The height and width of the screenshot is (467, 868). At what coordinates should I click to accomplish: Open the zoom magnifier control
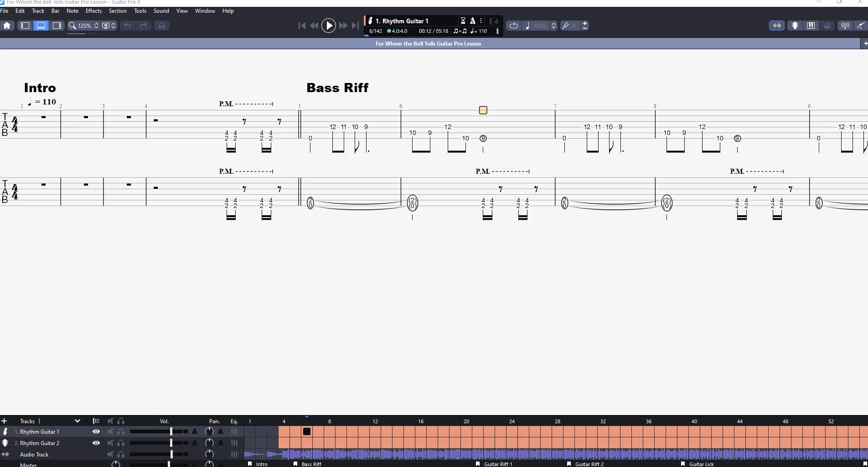point(72,26)
